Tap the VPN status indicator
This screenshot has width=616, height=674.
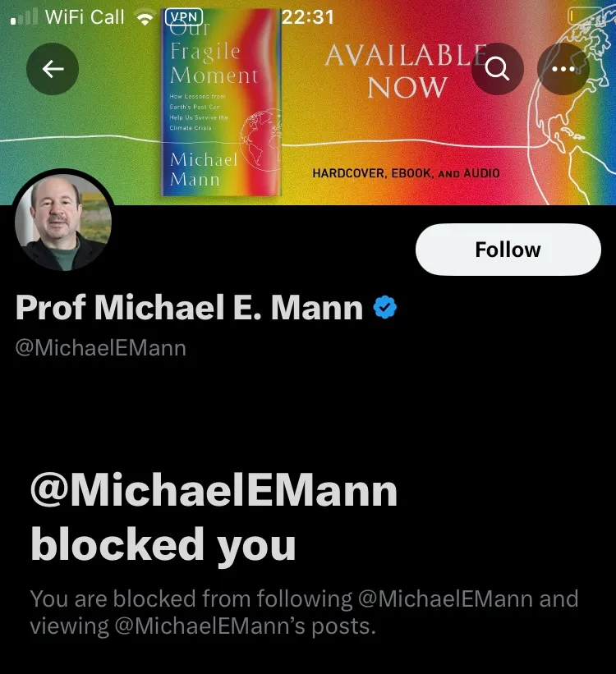point(184,17)
